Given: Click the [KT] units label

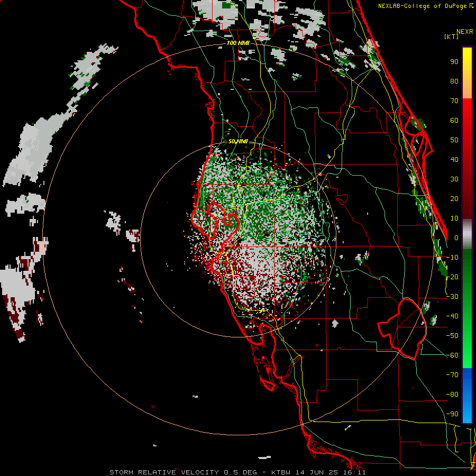Looking at the screenshot, I should click(x=452, y=36).
